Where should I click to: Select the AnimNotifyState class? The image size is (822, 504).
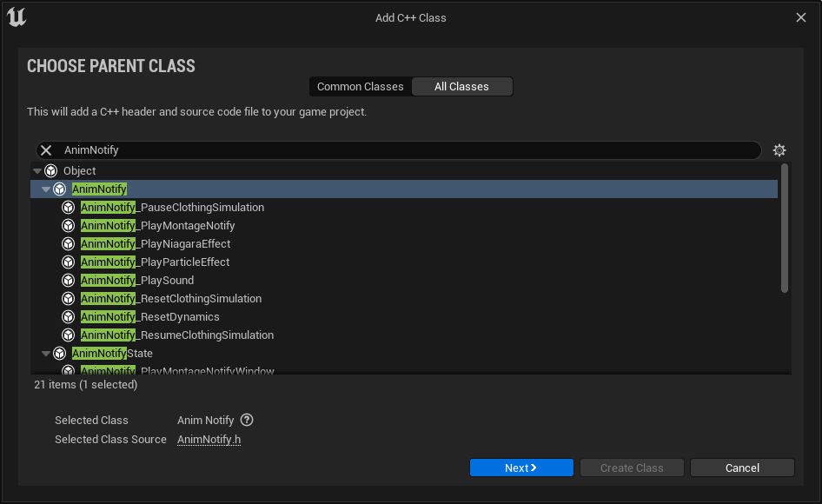pyautogui.click(x=404, y=354)
